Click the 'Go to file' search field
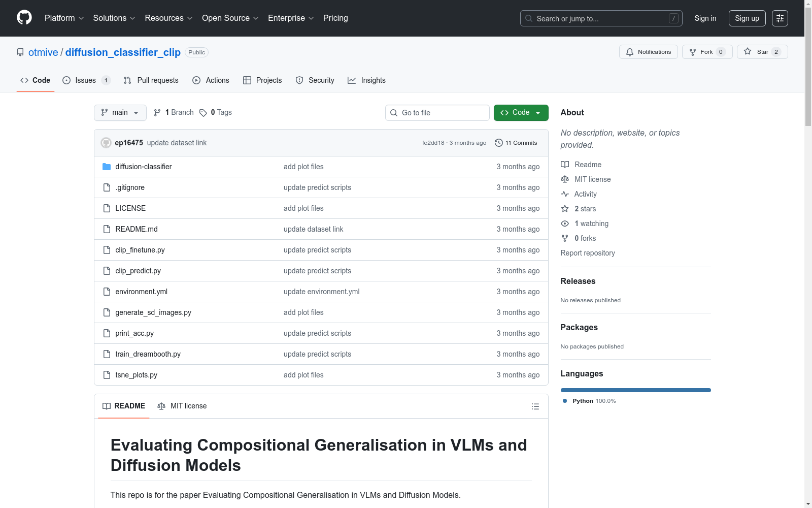 point(437,113)
